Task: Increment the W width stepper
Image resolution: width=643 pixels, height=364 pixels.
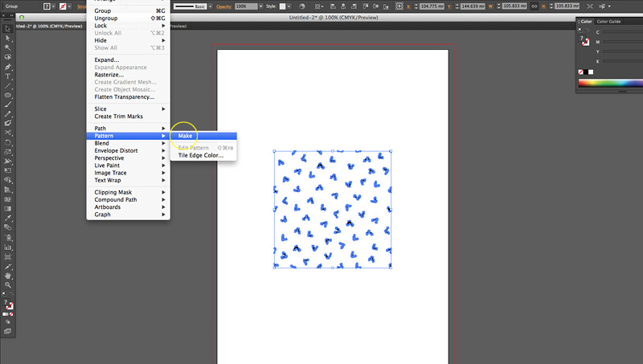Action: (x=498, y=5)
